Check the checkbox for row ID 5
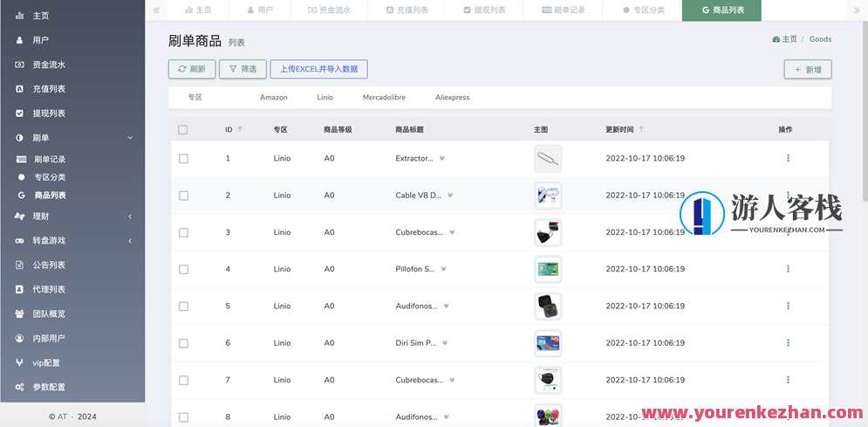 [x=183, y=306]
